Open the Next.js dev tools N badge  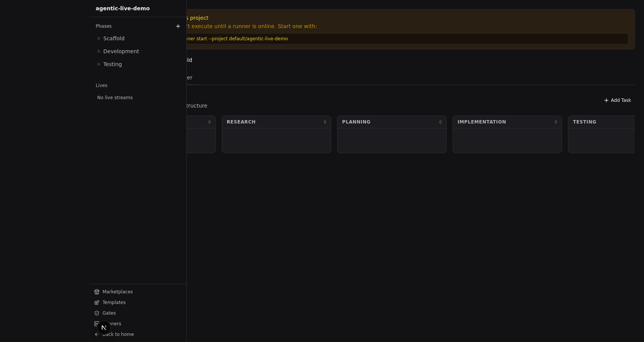click(x=104, y=328)
